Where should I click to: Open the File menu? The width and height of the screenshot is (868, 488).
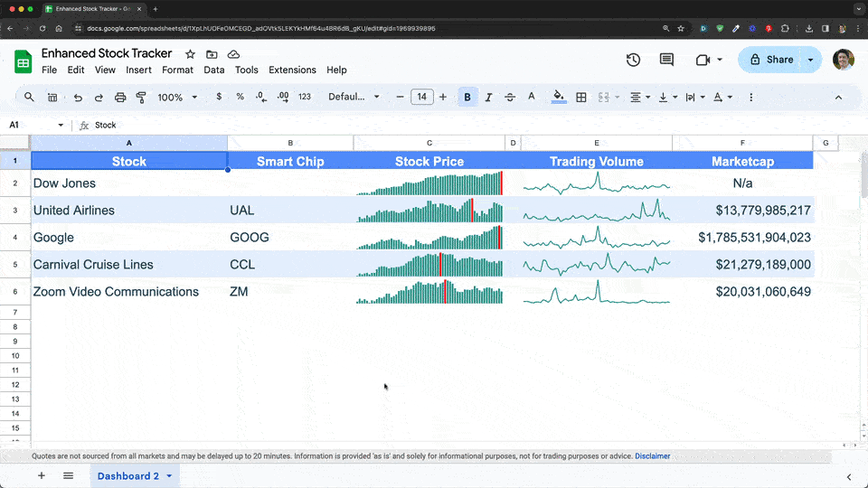click(49, 70)
